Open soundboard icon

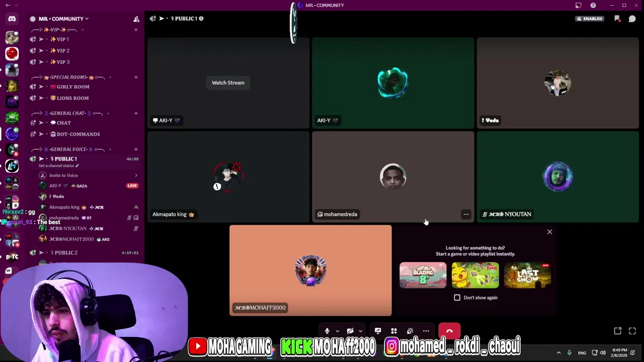click(x=410, y=331)
